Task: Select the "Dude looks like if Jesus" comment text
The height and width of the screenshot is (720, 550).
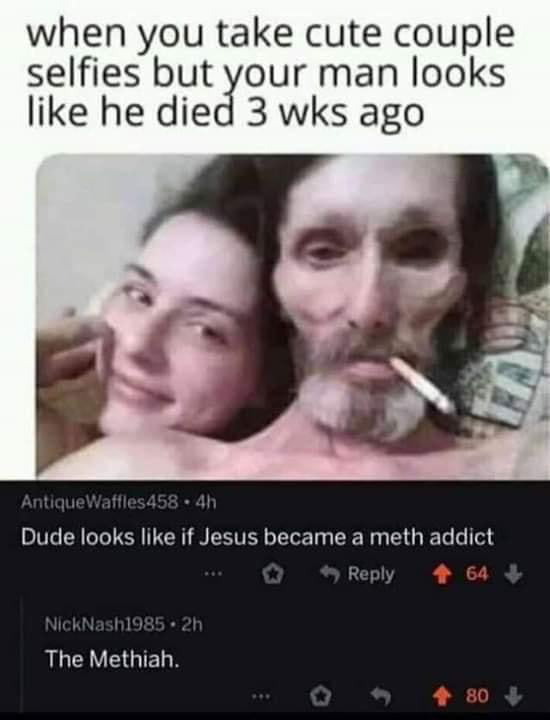Action: click(x=257, y=536)
